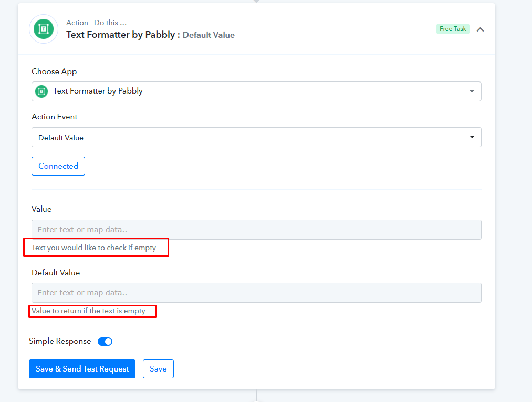Open the Choose App dropdown

click(x=256, y=91)
